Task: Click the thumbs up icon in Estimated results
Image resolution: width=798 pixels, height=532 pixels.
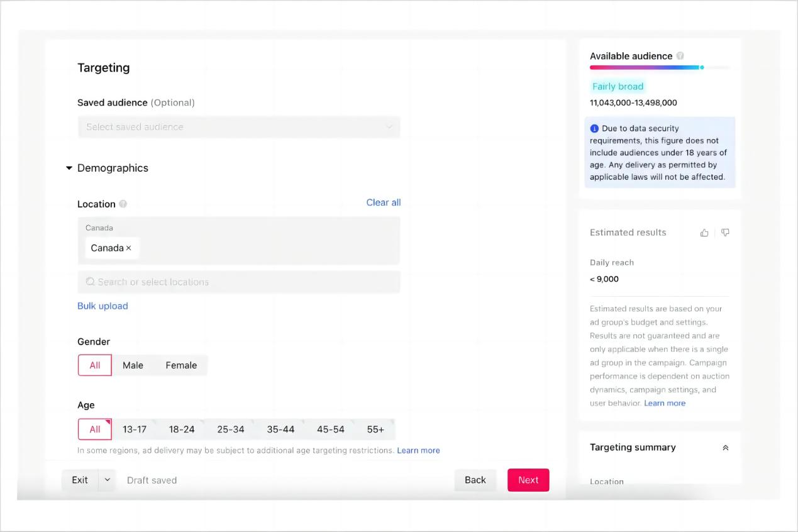Action: pos(704,233)
